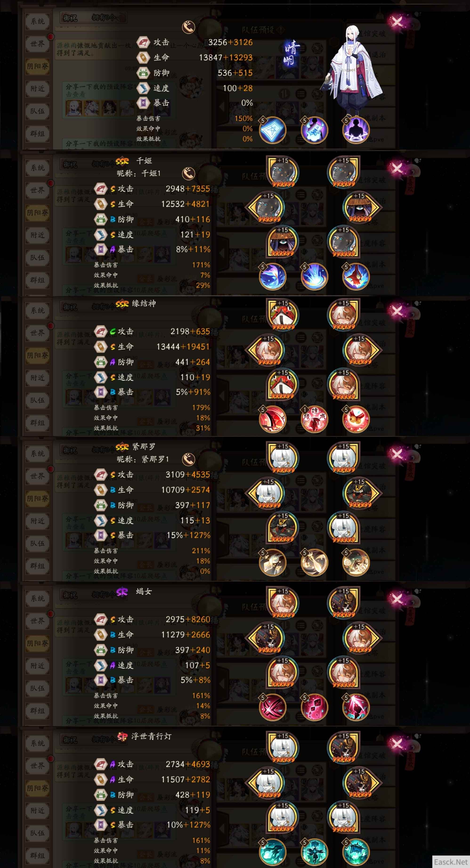Image resolution: width=470 pixels, height=868 pixels.
Task: Select 晴明's purple silhouette third skill icon
Action: click(356, 130)
